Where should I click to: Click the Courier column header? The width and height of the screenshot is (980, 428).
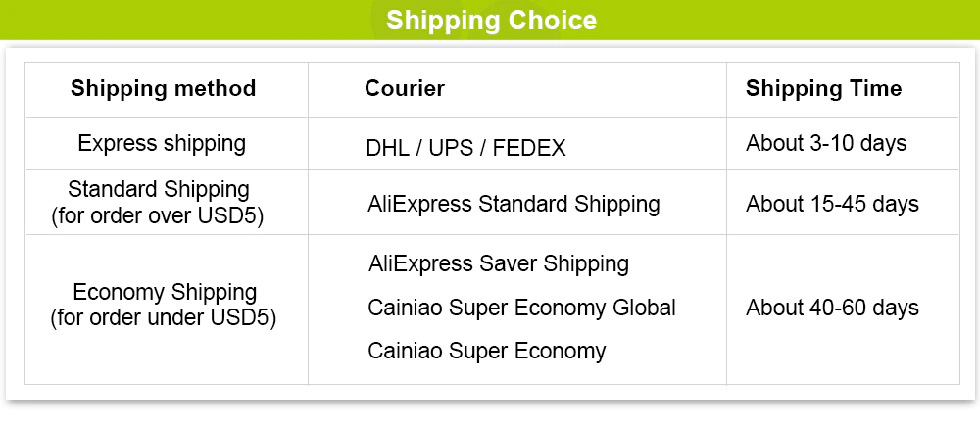pos(405,89)
